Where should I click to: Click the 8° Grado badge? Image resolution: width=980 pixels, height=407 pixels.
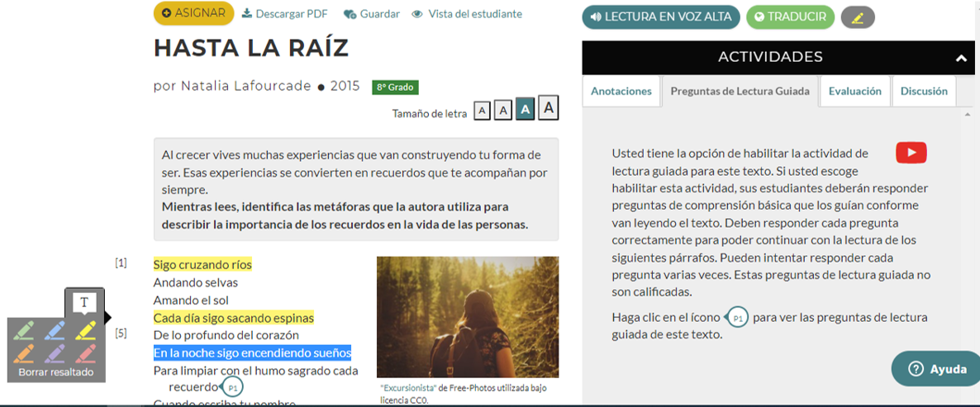(x=395, y=88)
